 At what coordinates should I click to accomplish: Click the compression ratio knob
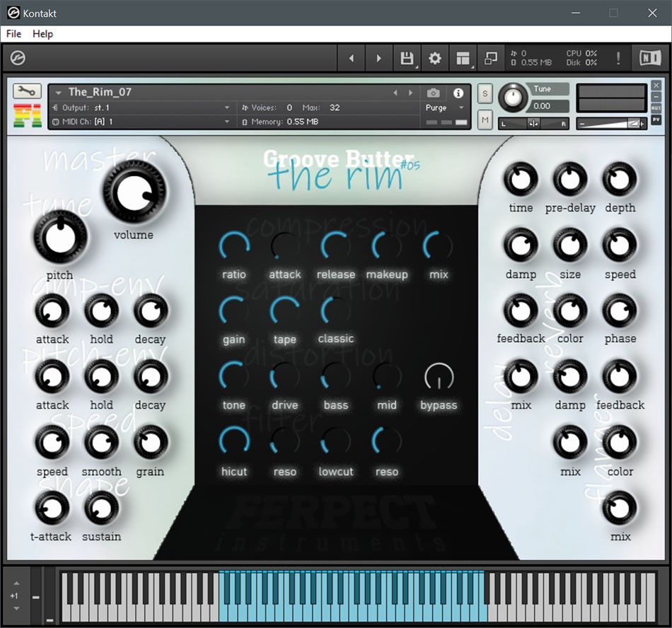[x=234, y=246]
